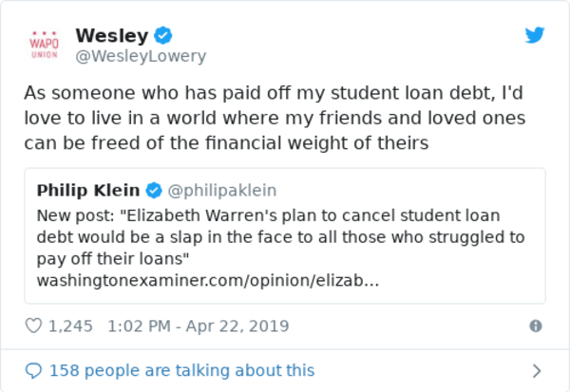Click the @philipaklein handle

tap(223, 190)
